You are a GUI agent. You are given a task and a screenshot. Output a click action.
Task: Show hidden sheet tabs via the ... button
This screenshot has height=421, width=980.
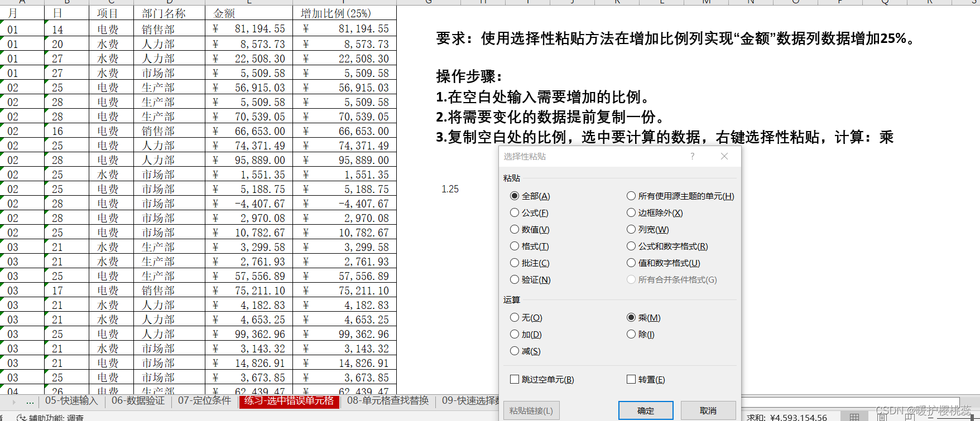coord(30,401)
